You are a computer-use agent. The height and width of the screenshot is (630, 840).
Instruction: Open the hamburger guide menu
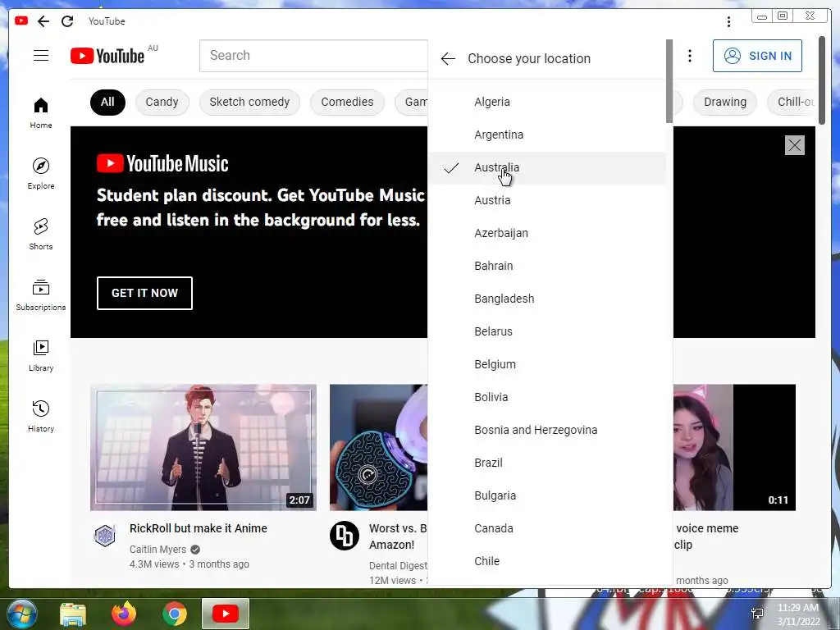click(41, 55)
